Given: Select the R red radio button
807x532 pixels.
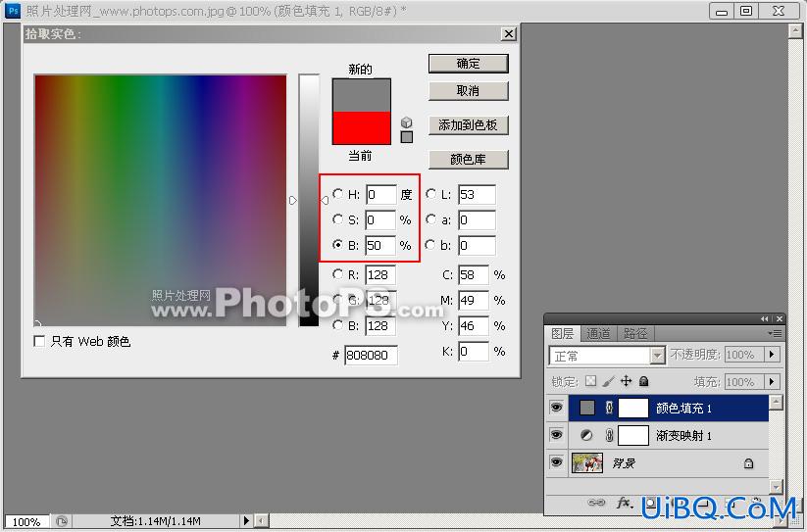Looking at the screenshot, I should [337, 274].
